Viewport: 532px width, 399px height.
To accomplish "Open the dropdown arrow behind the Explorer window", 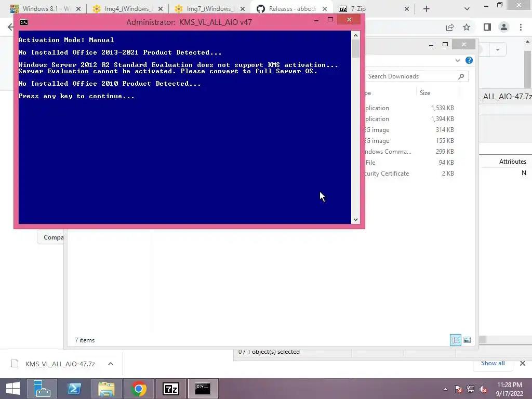I will (x=497, y=50).
